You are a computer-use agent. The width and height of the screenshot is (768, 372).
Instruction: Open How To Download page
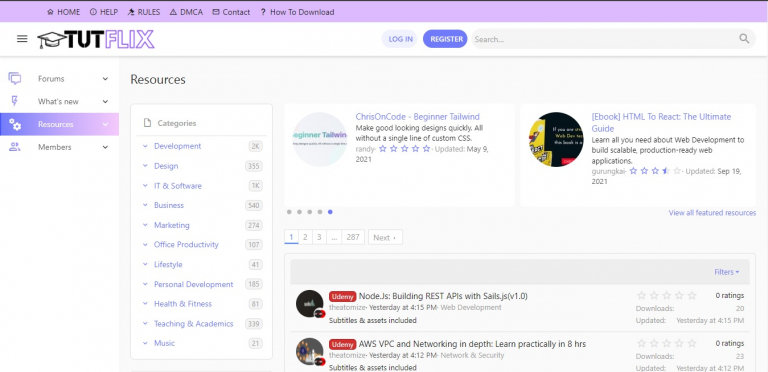[x=297, y=12]
